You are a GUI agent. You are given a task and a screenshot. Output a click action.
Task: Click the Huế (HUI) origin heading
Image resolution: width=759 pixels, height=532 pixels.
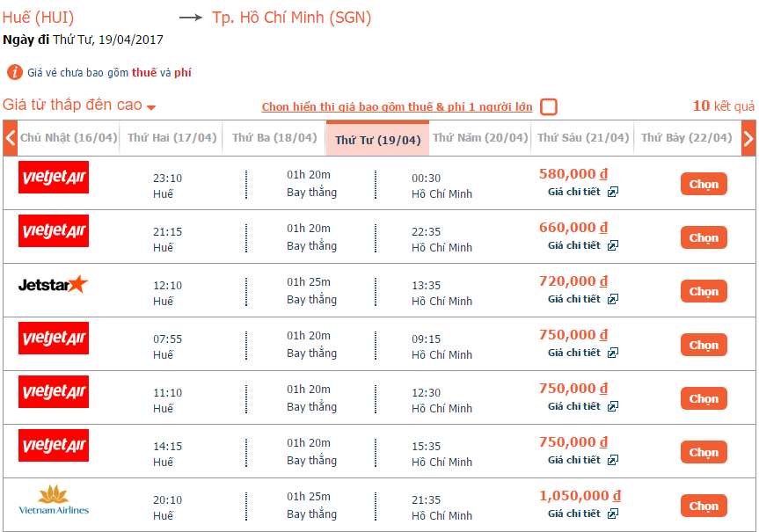pos(38,18)
